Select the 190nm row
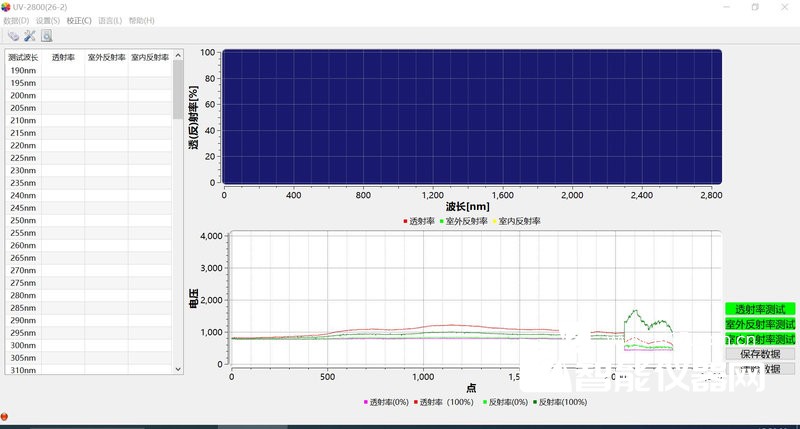Viewport: 800px width, 429px height. (89, 70)
